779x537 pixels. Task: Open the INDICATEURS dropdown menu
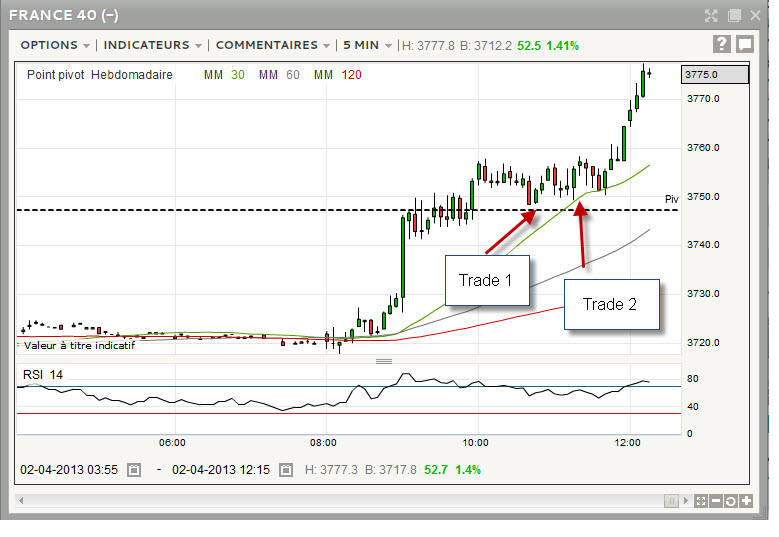click(153, 45)
